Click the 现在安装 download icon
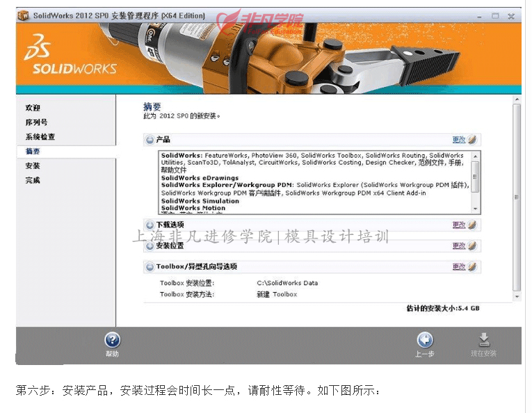 click(484, 339)
